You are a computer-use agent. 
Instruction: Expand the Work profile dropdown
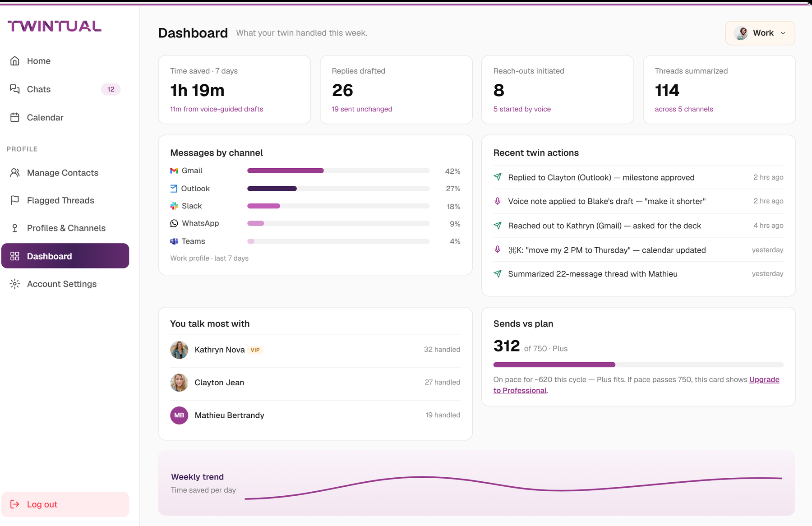point(760,33)
